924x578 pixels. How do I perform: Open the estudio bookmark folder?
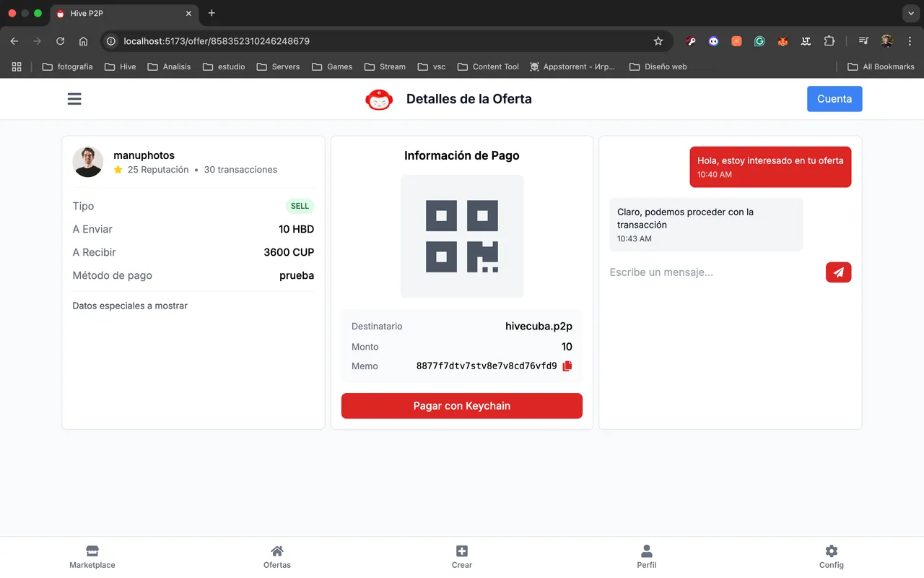224,66
